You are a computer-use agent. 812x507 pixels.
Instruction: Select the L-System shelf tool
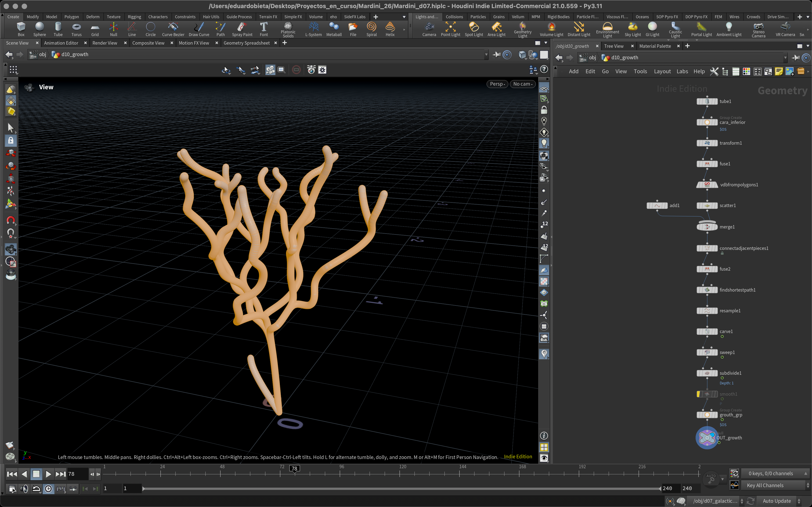(x=313, y=29)
